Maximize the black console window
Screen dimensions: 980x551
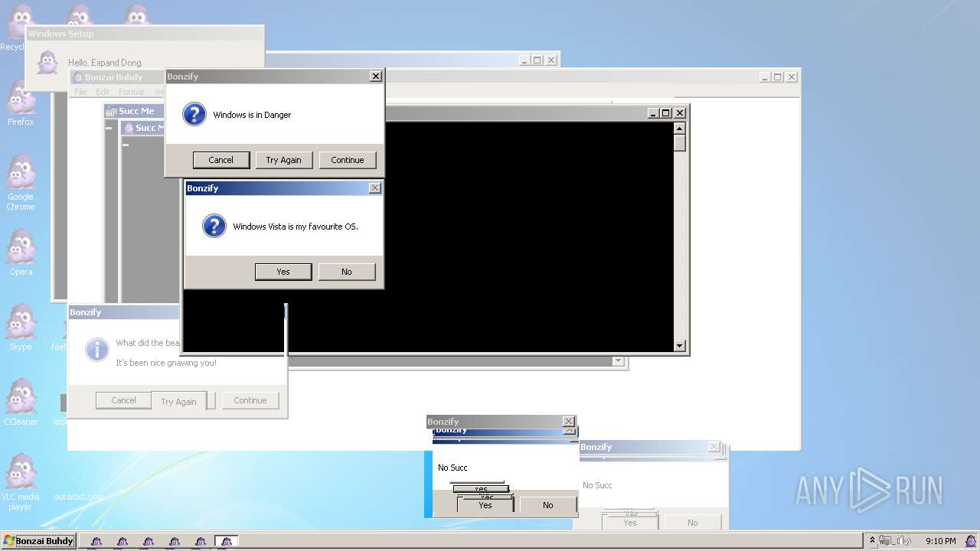(x=665, y=112)
